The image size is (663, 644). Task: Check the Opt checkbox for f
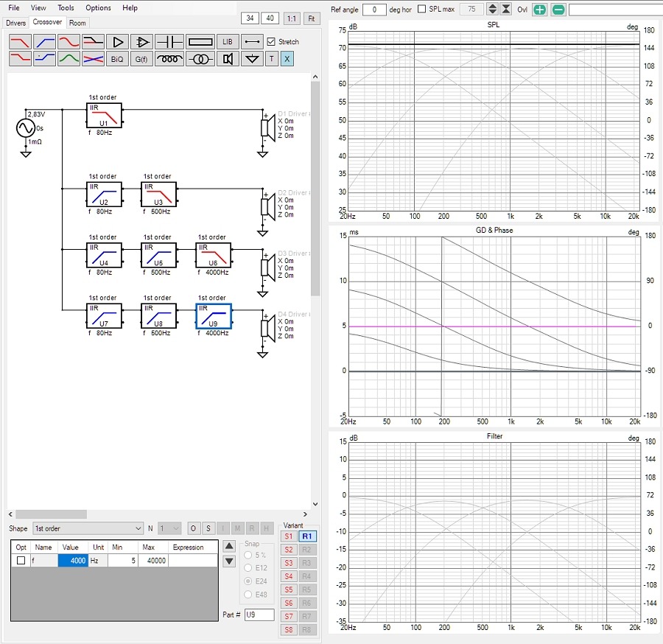pyautogui.click(x=21, y=560)
